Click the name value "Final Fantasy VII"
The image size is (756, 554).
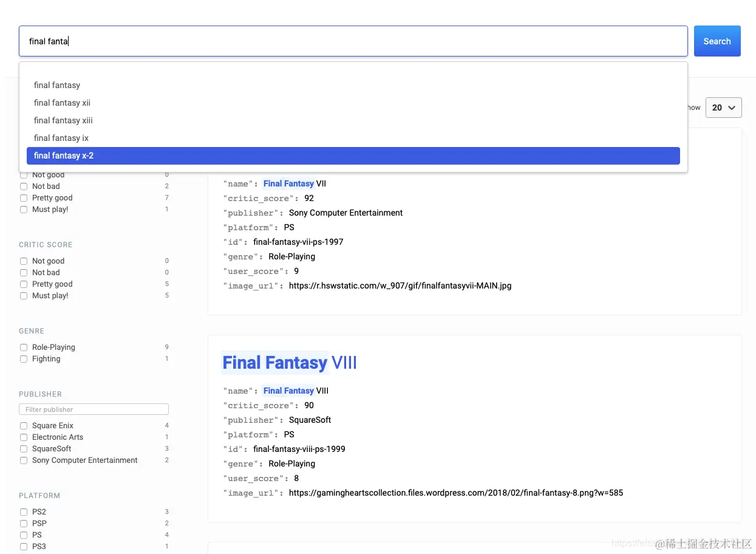coord(296,183)
